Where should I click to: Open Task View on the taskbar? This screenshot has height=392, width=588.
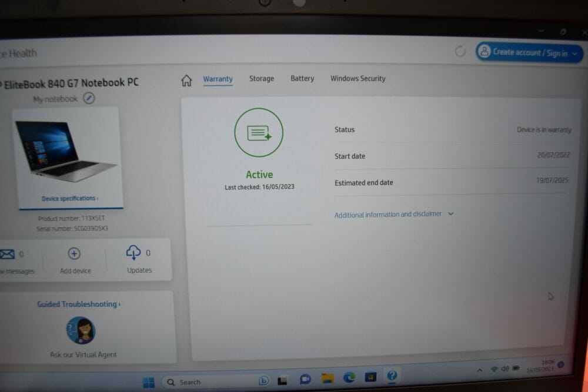pos(282,380)
